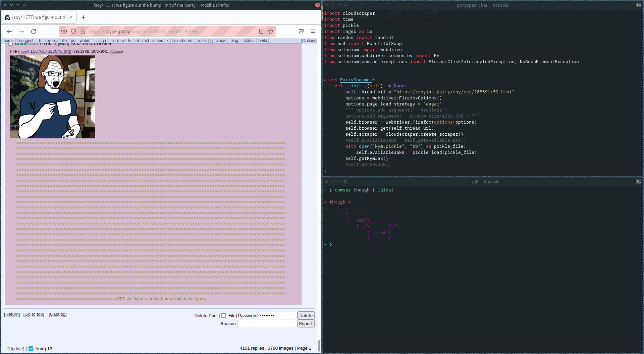Tick the File checkbox in Delete Post
644x354 pixels.
click(x=224, y=315)
